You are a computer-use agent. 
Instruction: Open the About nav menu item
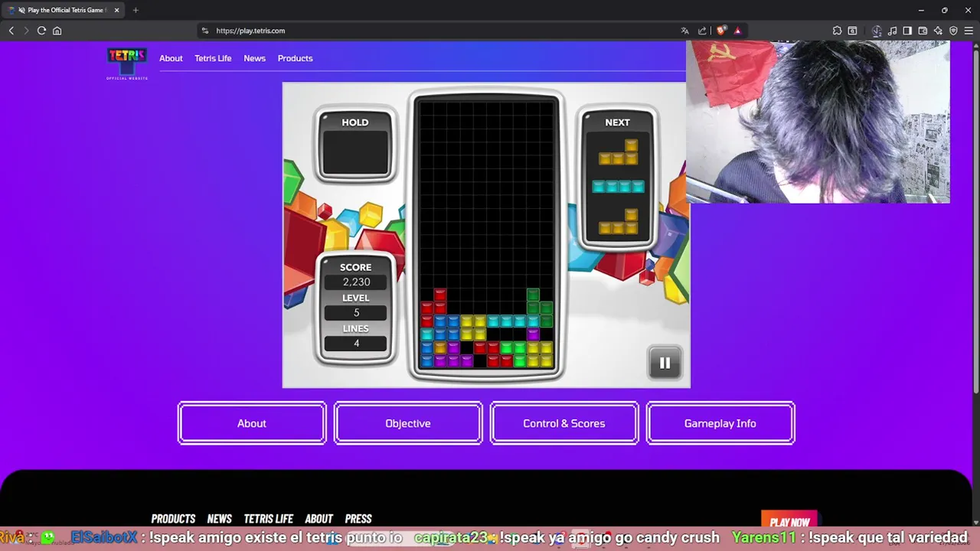[x=171, y=58]
